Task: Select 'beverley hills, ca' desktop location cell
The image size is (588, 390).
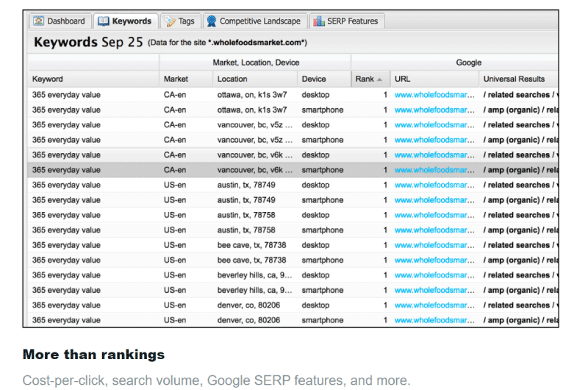Action: click(x=254, y=275)
